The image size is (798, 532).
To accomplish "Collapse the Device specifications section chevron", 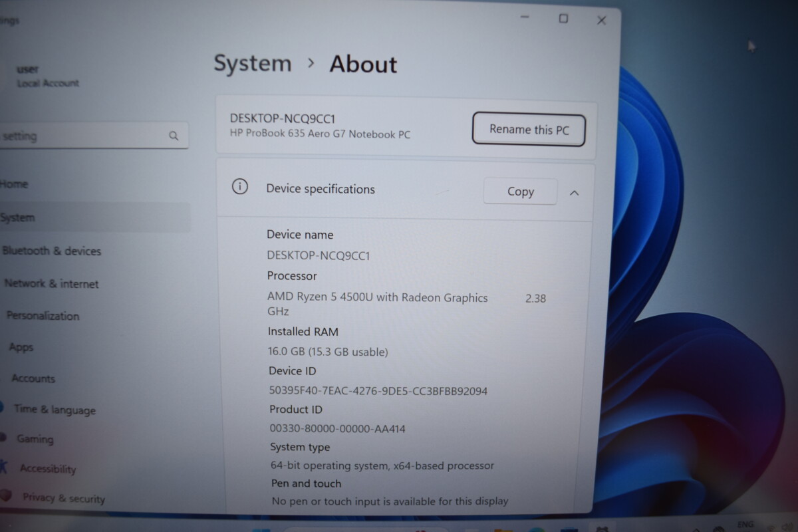I will click(574, 193).
